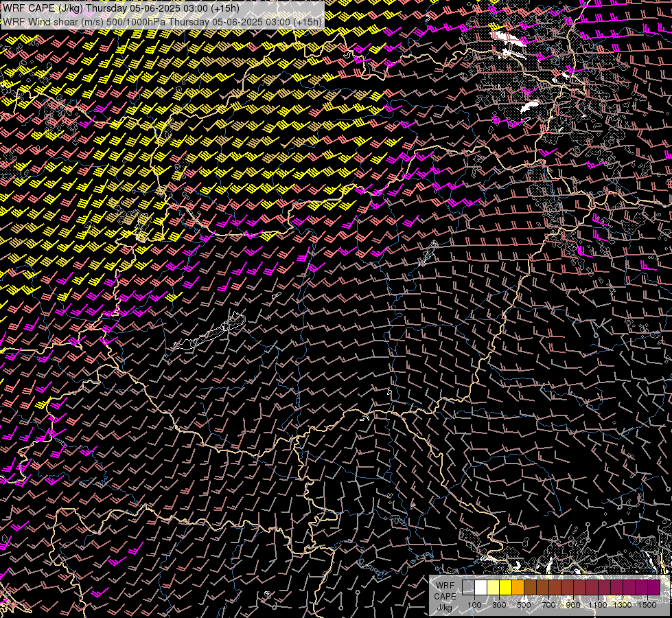672x618 pixels.
Task: Click the 100 label on CAPE legend
Action: click(474, 605)
